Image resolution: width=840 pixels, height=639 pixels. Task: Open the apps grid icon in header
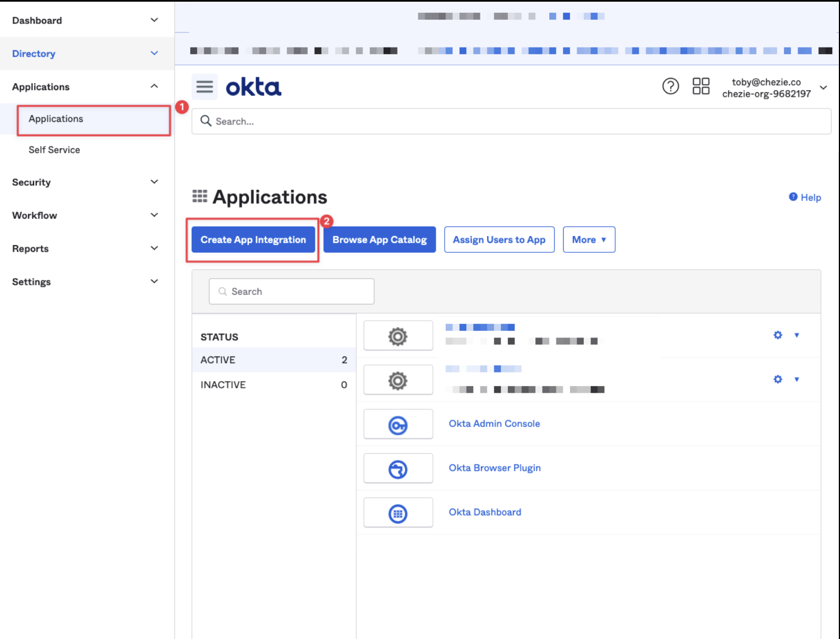coord(700,86)
